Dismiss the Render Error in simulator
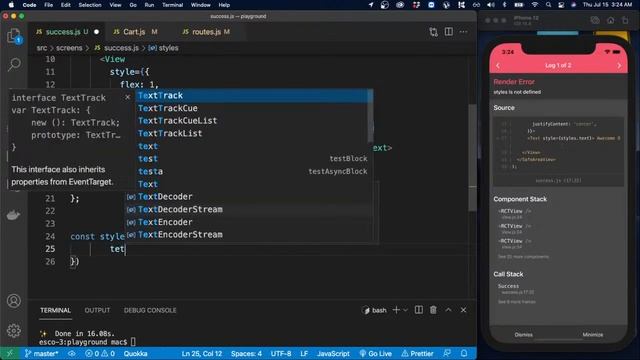The image size is (640, 360). point(524,335)
